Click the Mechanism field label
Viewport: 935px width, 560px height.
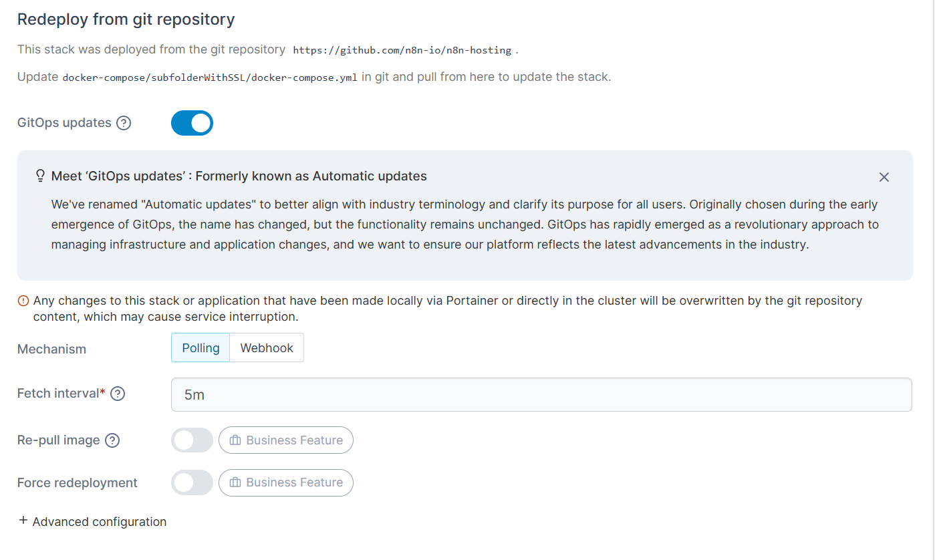[x=51, y=349]
